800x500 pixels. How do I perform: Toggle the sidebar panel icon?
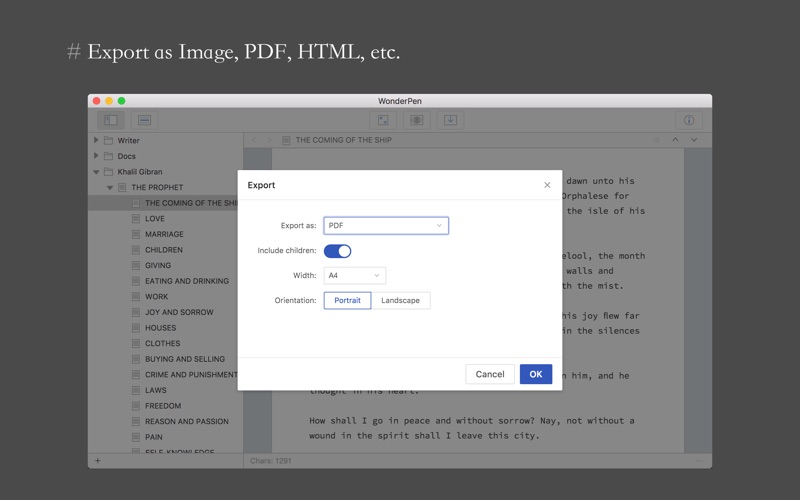tap(111, 120)
